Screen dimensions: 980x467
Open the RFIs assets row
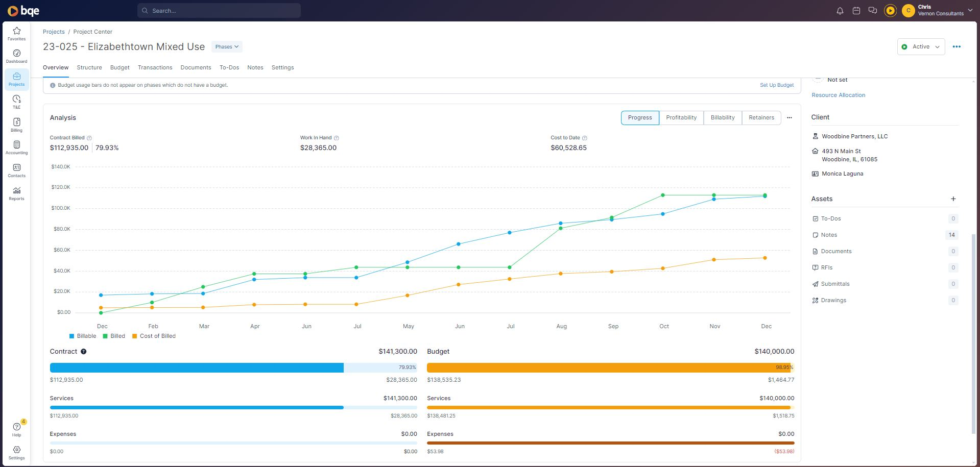point(885,267)
